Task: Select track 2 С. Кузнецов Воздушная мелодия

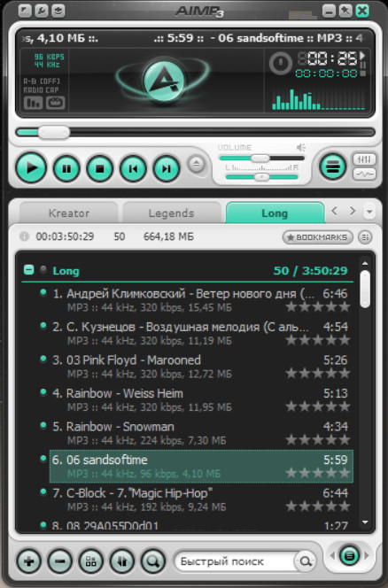Action: tap(201, 333)
